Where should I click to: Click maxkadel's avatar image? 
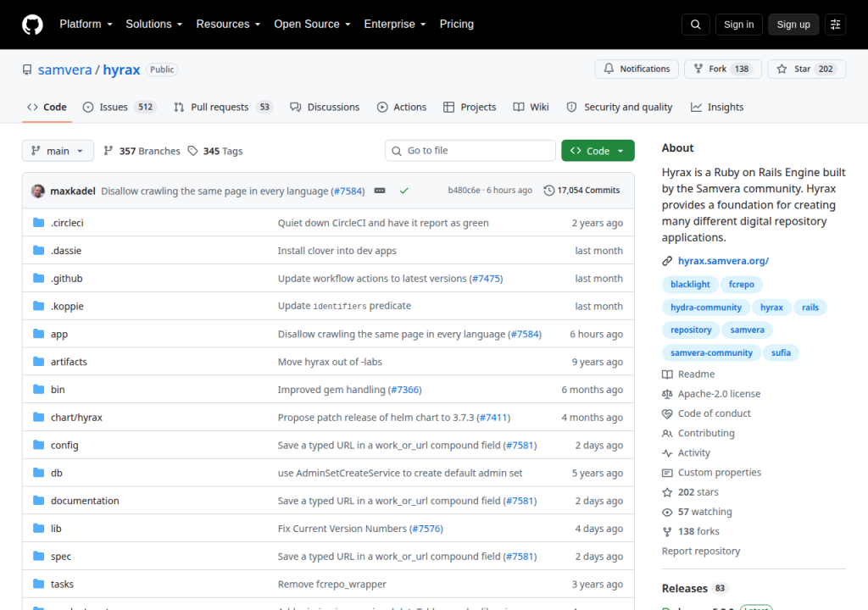click(38, 191)
